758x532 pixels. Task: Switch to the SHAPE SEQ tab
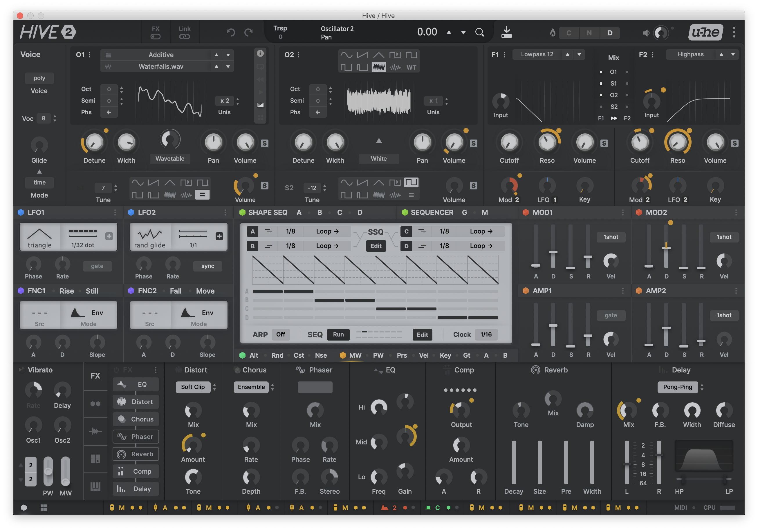(x=268, y=212)
